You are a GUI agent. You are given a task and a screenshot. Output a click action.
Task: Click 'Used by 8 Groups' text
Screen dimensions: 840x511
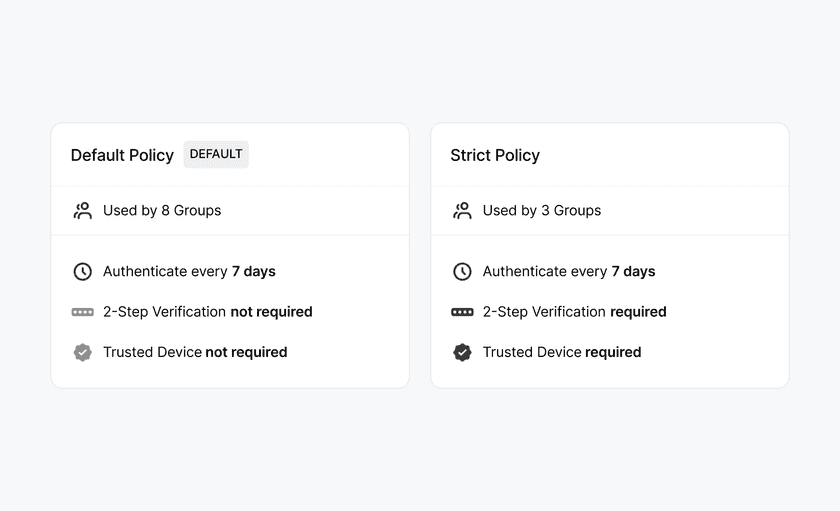point(162,211)
